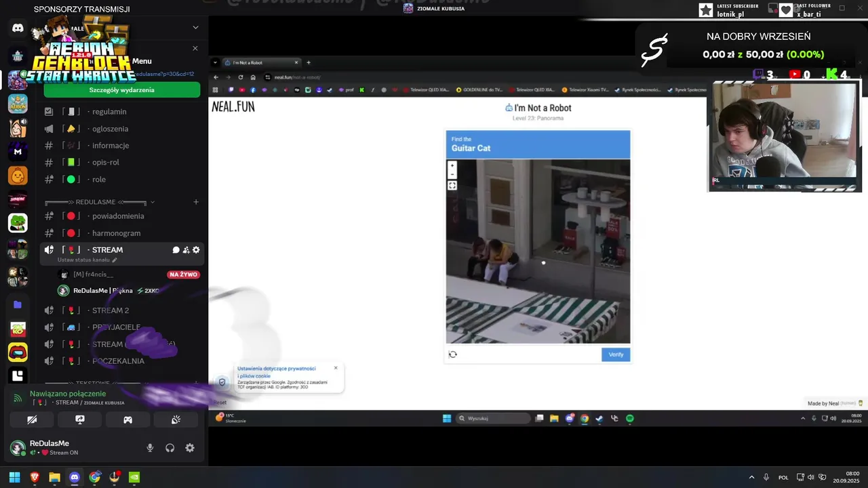The image size is (868, 488).
Task: Open the NEAL.FUN logo link
Action: point(233,106)
